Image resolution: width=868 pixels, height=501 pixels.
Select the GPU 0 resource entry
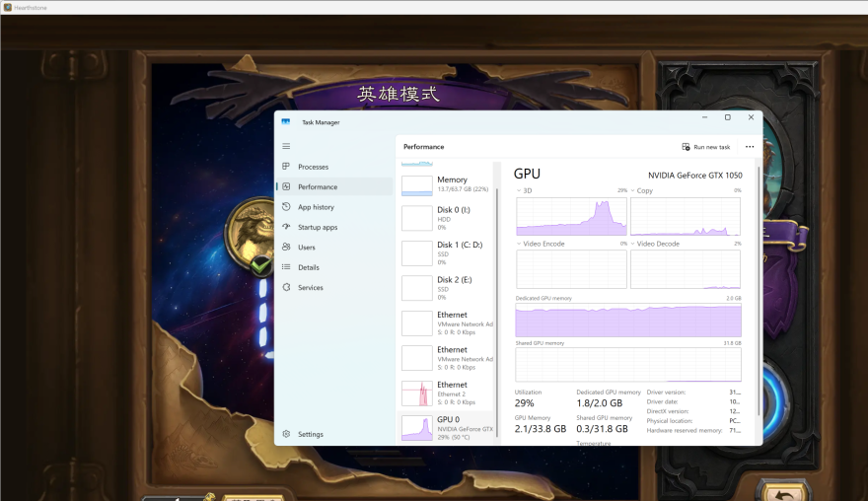(x=446, y=427)
